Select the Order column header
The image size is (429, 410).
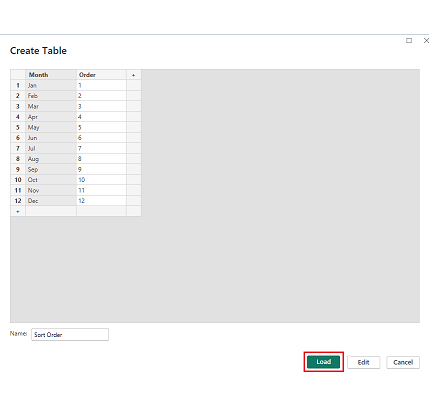pyautogui.click(x=101, y=75)
